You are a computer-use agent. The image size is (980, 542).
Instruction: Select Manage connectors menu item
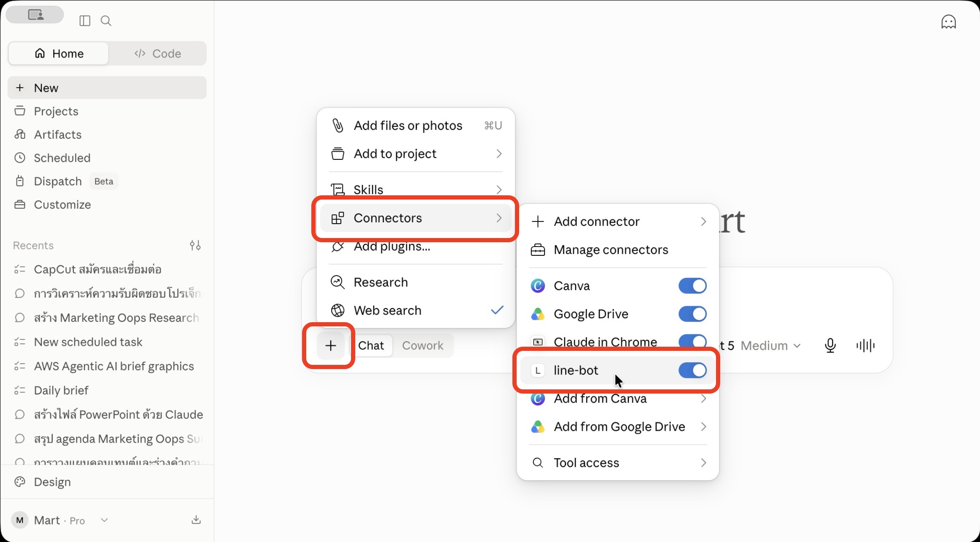pyautogui.click(x=618, y=250)
